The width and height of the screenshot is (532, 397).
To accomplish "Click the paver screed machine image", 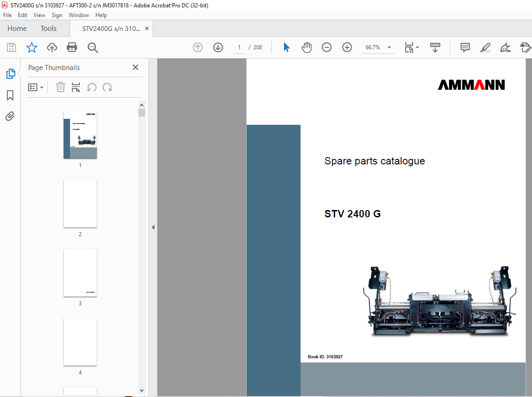I will pyautogui.click(x=440, y=301).
